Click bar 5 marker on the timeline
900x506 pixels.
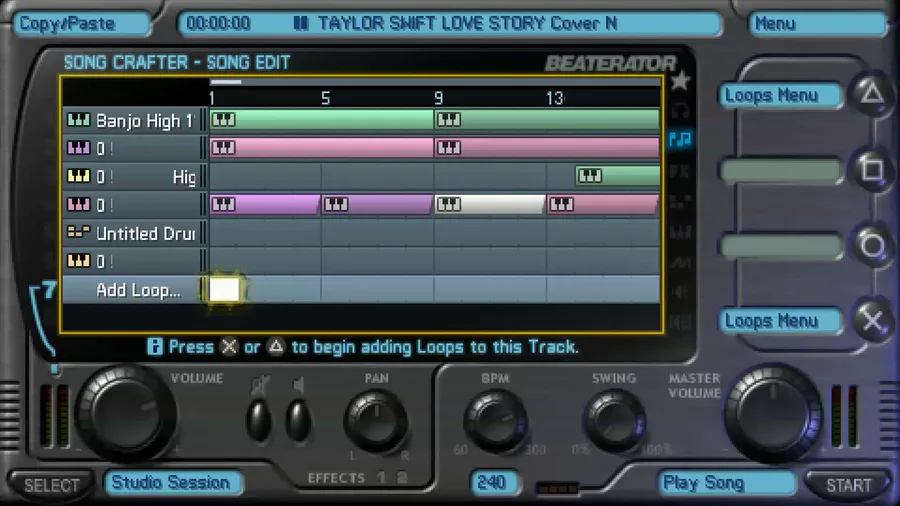(325, 98)
